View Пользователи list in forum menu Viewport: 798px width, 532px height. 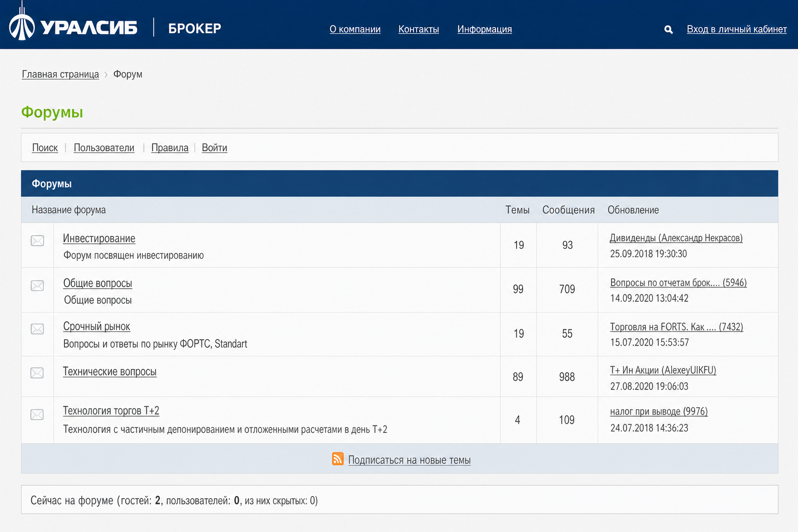pos(104,148)
